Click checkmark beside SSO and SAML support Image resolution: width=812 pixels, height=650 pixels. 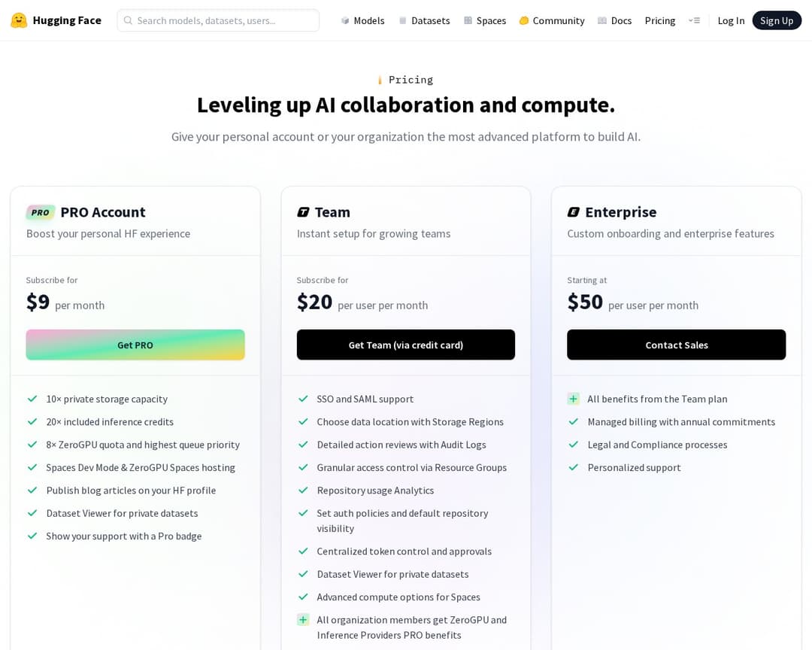point(303,399)
